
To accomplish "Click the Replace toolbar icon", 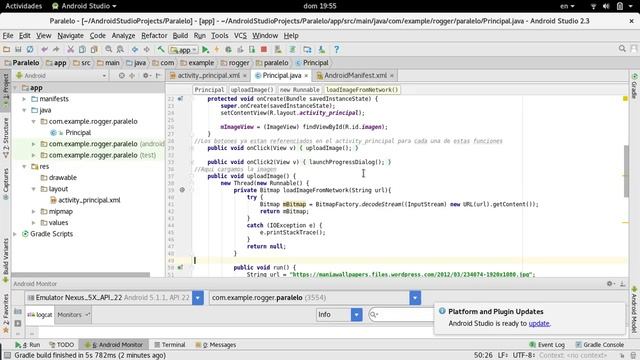I will [120, 49].
